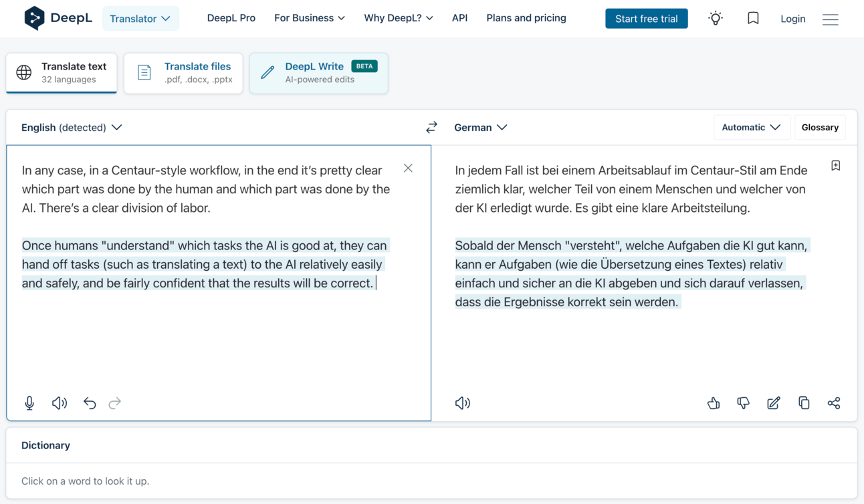Listen to the English source text
The image size is (864, 504).
pos(60,403)
